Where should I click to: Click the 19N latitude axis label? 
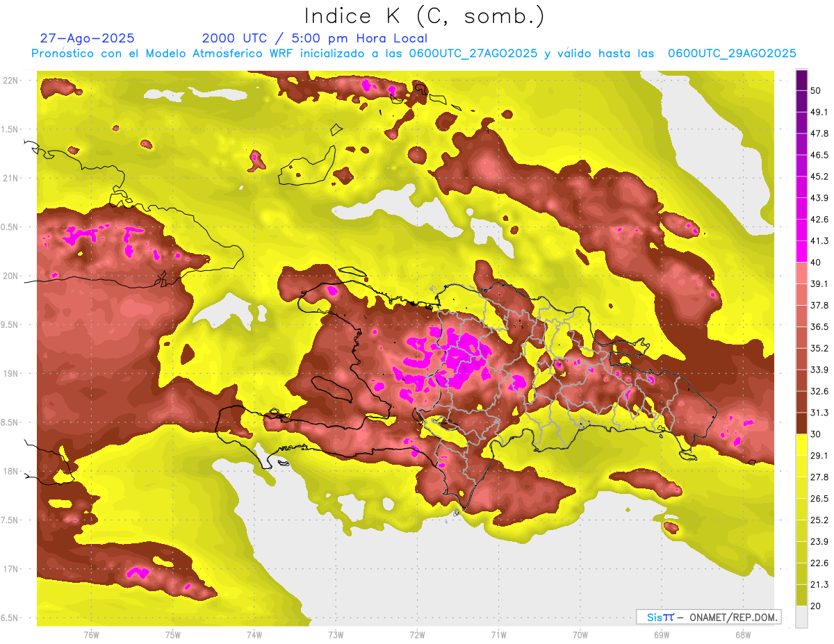pos(11,374)
